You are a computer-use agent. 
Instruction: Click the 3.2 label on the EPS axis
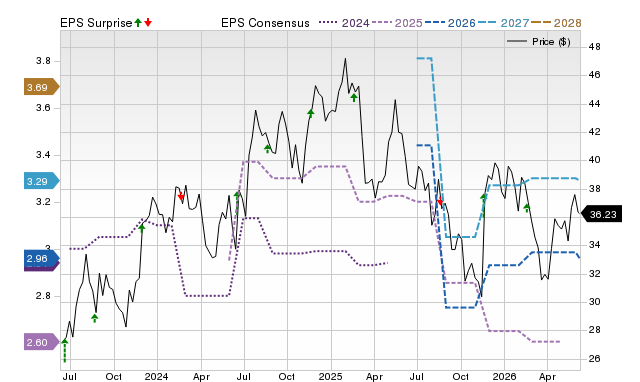coord(43,202)
